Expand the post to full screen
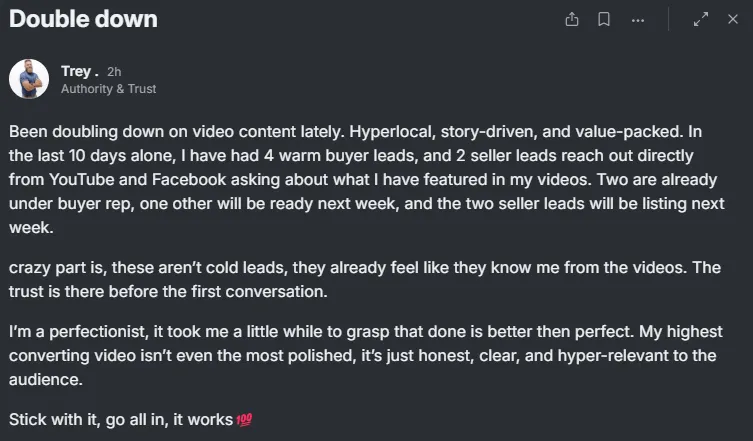 701,19
